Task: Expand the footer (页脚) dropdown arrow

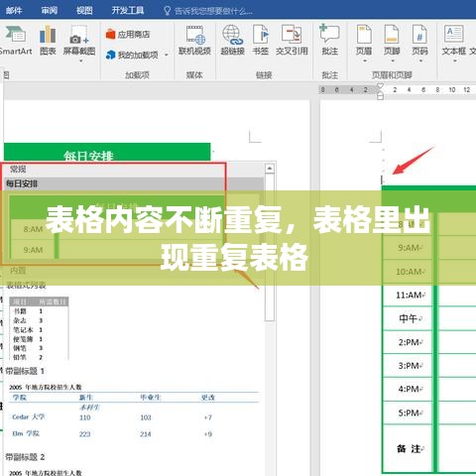Action: point(393,60)
